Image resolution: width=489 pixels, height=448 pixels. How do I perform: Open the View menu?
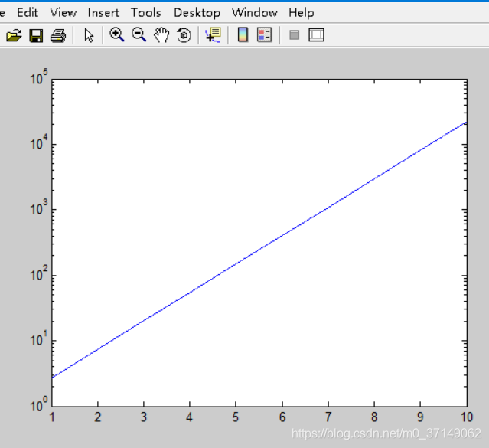(x=64, y=13)
